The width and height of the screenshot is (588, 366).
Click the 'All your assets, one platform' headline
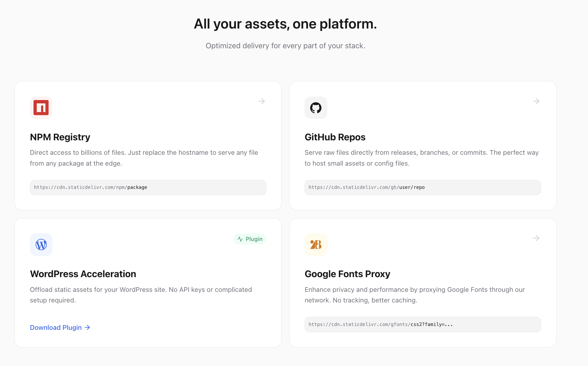(285, 24)
